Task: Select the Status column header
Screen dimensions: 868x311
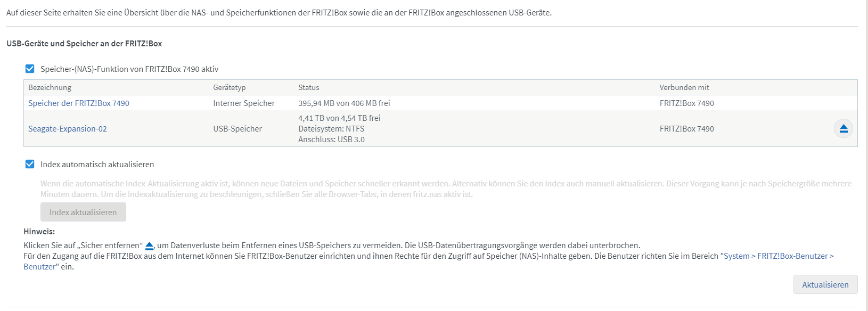Action: tap(309, 87)
